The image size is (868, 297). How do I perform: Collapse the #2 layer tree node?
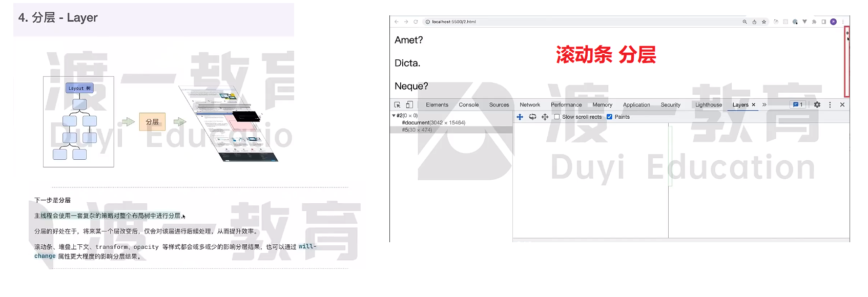tap(394, 116)
